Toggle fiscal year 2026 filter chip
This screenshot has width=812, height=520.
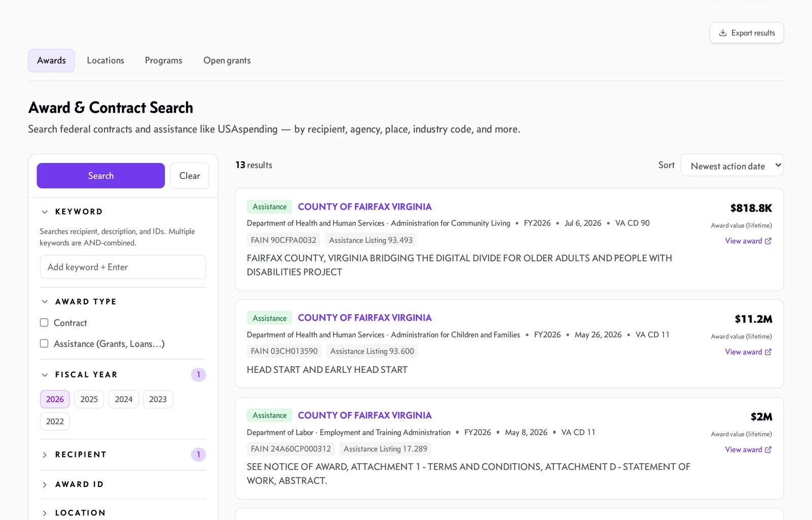(55, 399)
